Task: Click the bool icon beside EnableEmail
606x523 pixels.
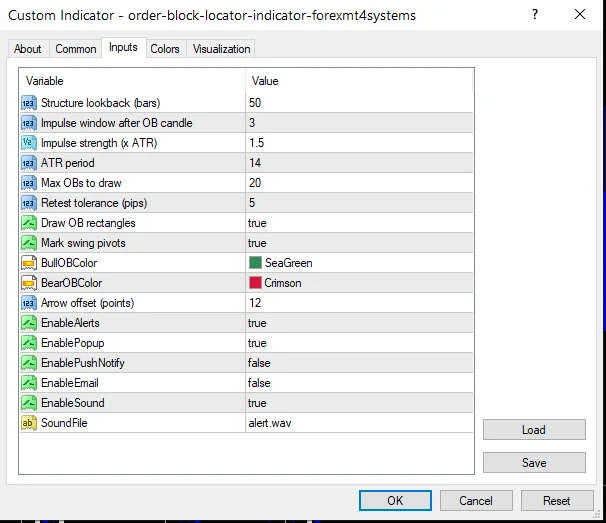Action: click(x=29, y=383)
